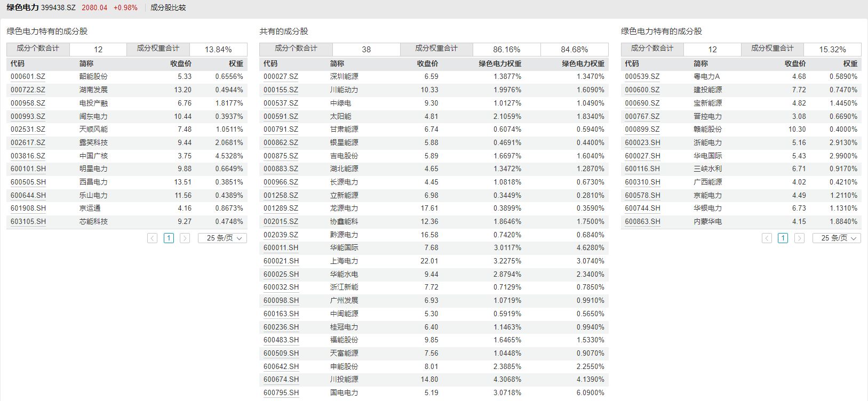Open 25 条/页 dropdown under 内蒙华电 table

pyautogui.click(x=837, y=238)
